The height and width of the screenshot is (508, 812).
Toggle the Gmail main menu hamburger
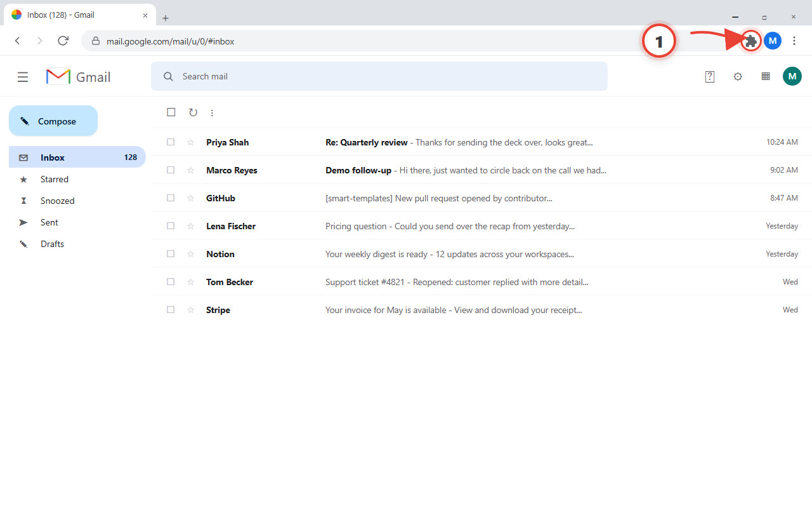coord(23,77)
